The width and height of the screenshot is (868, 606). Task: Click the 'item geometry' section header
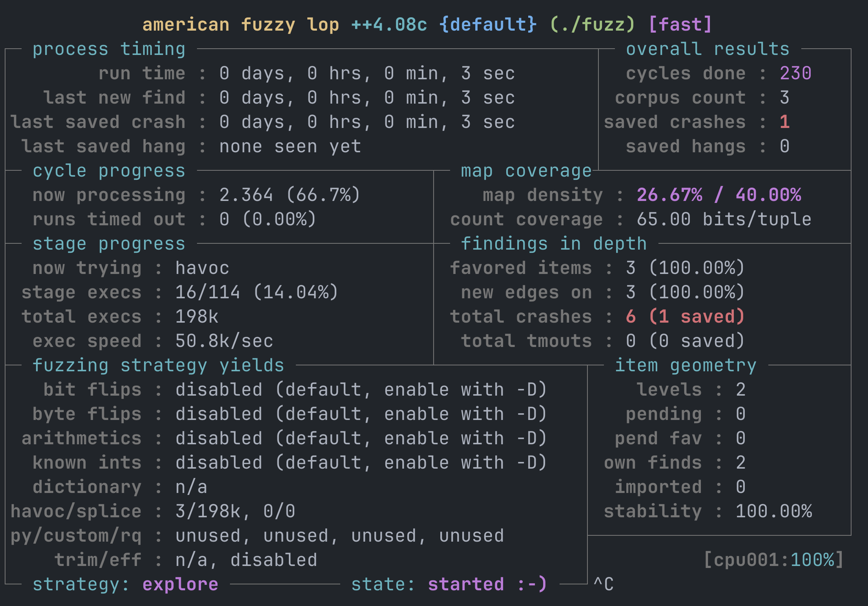tap(685, 366)
